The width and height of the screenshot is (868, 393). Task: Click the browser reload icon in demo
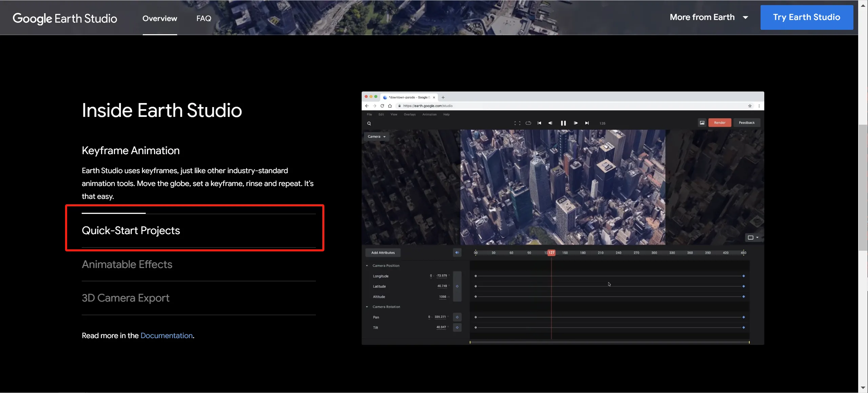(x=382, y=106)
